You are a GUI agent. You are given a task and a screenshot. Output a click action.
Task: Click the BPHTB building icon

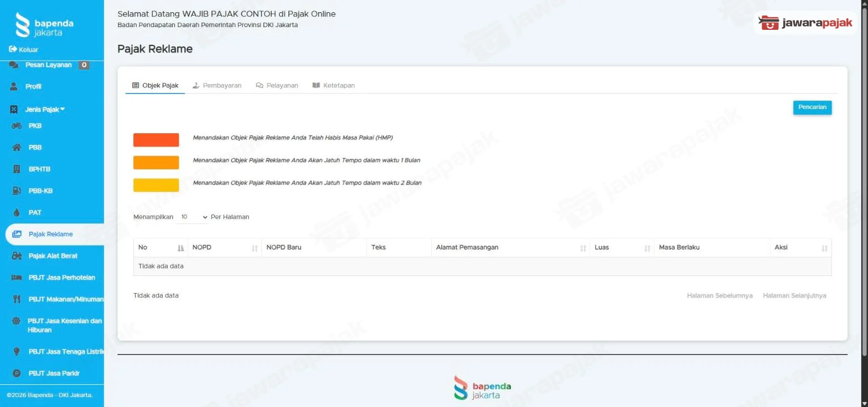coord(17,169)
